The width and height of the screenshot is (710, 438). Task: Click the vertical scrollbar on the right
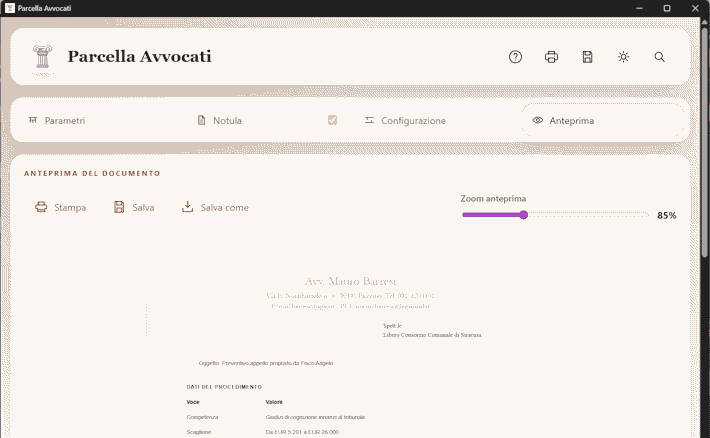point(705,140)
